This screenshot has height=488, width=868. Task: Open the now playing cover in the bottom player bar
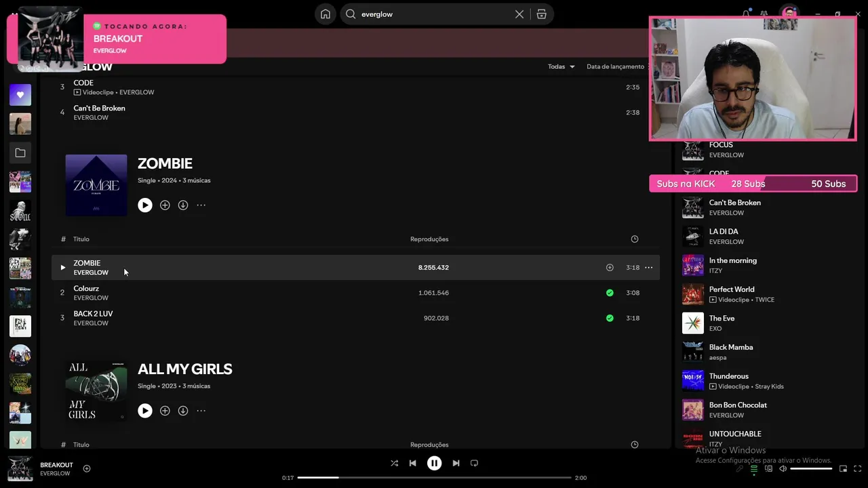20,469
